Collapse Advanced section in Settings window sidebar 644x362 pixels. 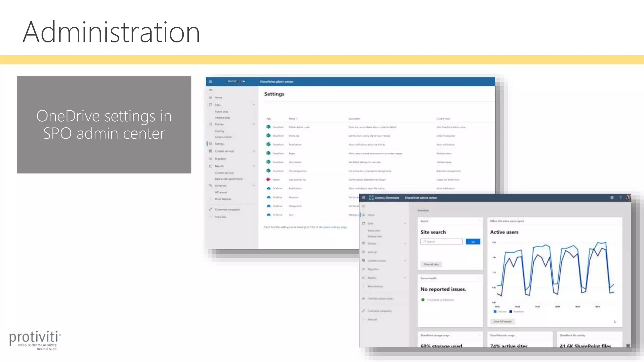[254, 185]
